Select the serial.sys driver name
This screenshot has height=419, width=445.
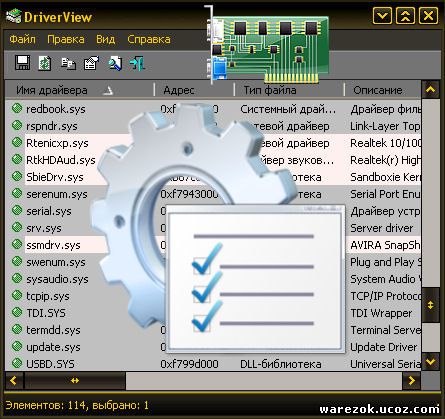pyautogui.click(x=49, y=211)
